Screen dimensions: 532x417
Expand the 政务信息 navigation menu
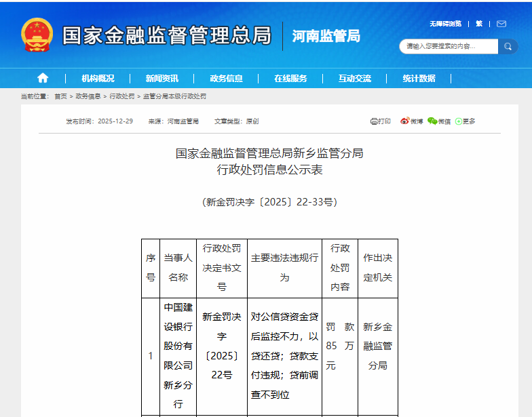pos(226,79)
